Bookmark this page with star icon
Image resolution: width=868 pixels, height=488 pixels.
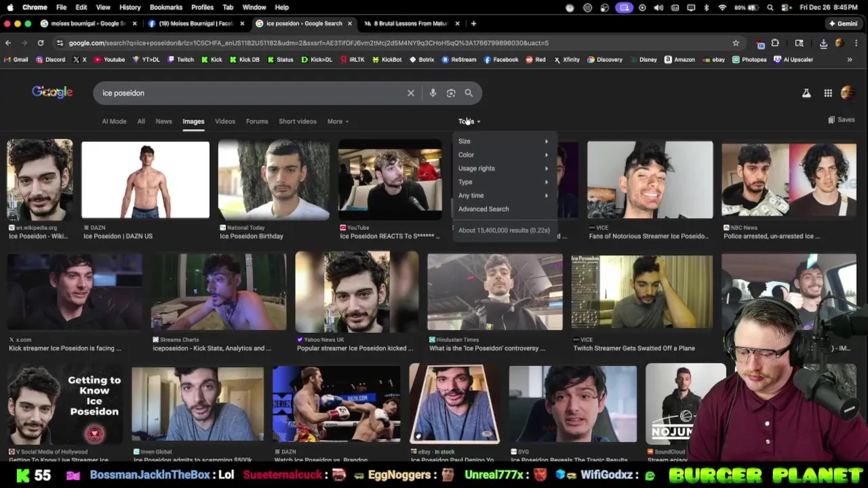(x=736, y=43)
